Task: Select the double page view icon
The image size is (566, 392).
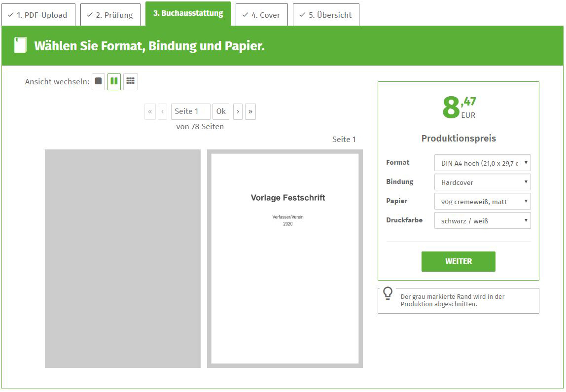Action: point(114,81)
